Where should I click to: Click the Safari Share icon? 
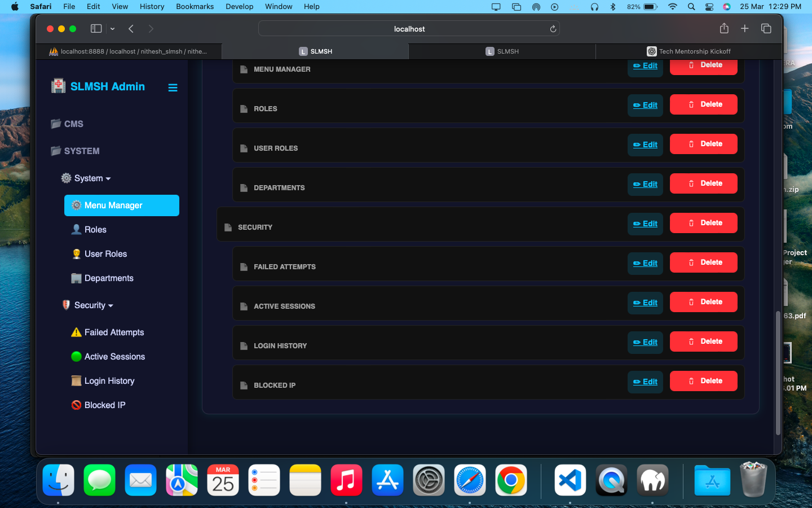click(724, 28)
